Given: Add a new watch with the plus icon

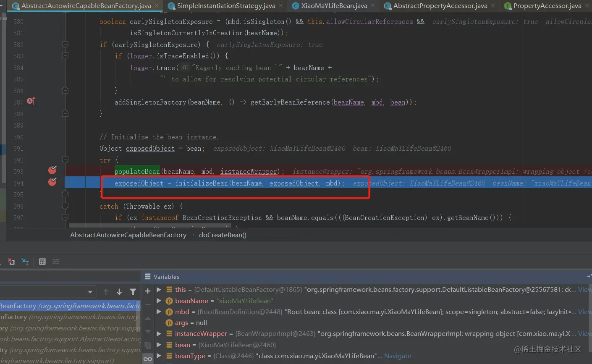Looking at the screenshot, I should pos(148,291).
